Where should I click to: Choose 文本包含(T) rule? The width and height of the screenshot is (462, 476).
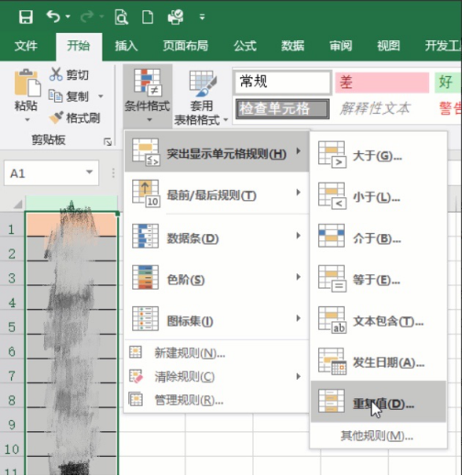[379, 320]
